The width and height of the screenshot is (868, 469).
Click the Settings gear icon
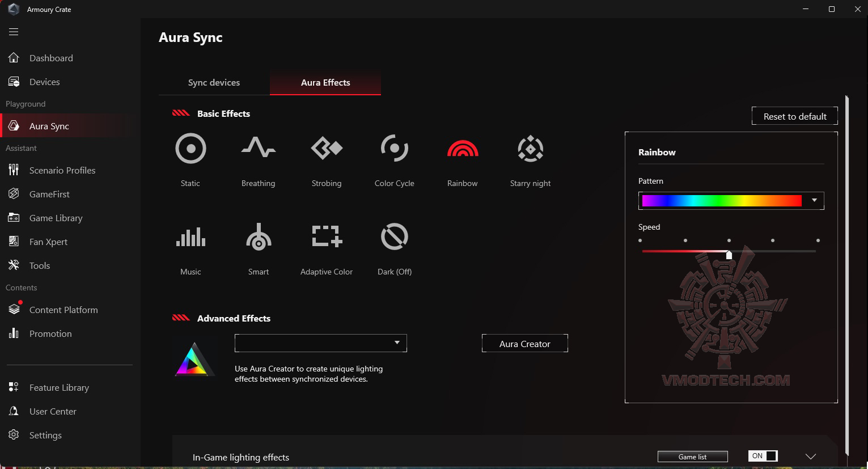[14, 435]
